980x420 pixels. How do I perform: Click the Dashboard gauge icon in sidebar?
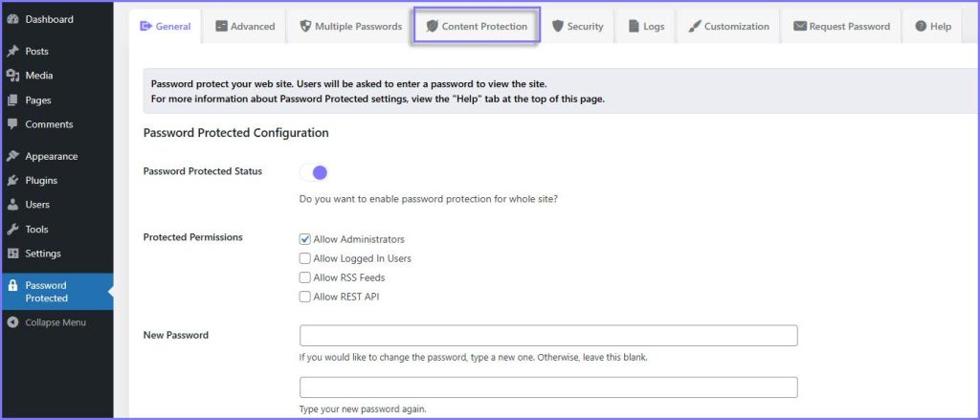pyautogui.click(x=12, y=19)
